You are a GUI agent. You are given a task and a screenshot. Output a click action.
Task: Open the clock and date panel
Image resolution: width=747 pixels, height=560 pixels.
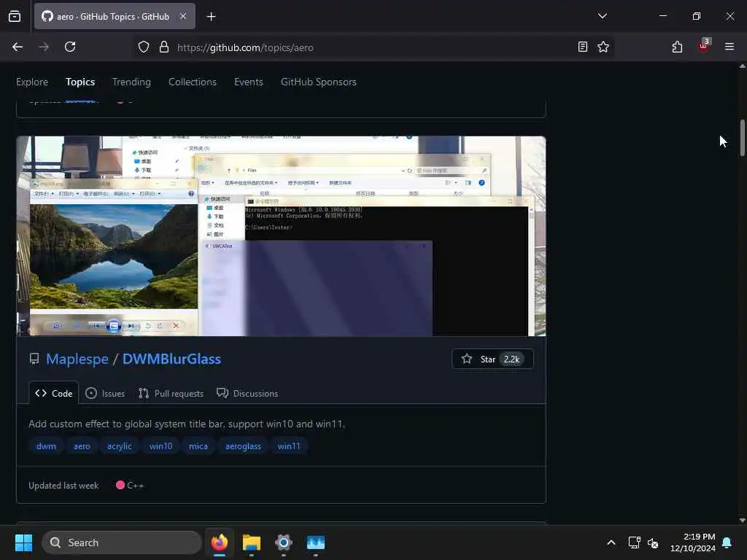[693, 542]
